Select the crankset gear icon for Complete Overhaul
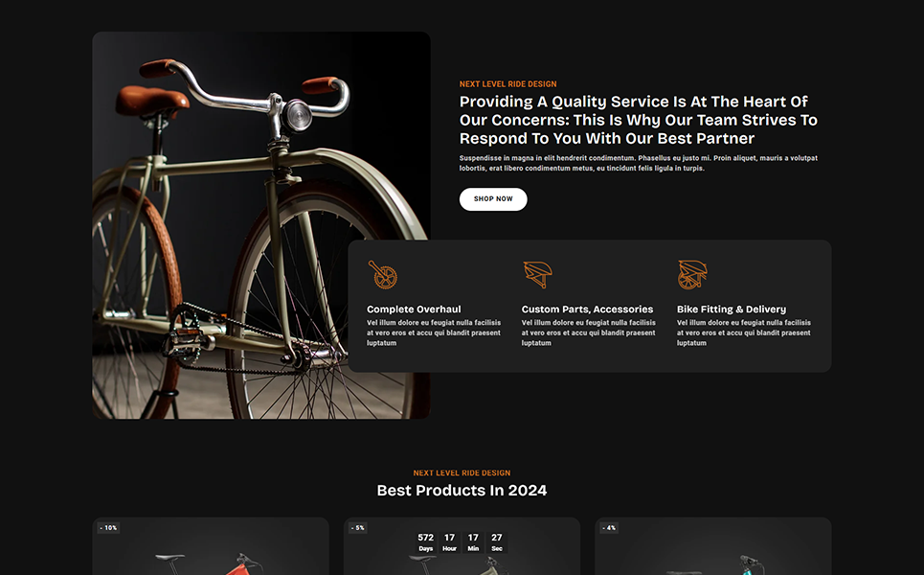Screen dimensions: 924x575 (383, 275)
